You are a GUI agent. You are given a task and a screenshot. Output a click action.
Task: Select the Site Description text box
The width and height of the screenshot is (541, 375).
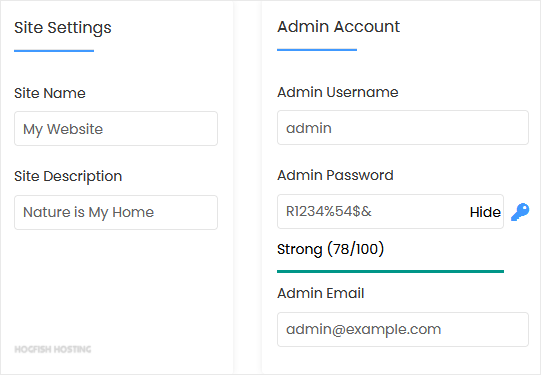pos(116,212)
